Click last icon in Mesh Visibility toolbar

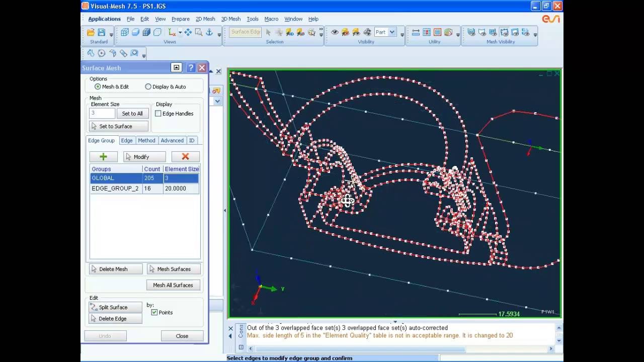(526, 32)
